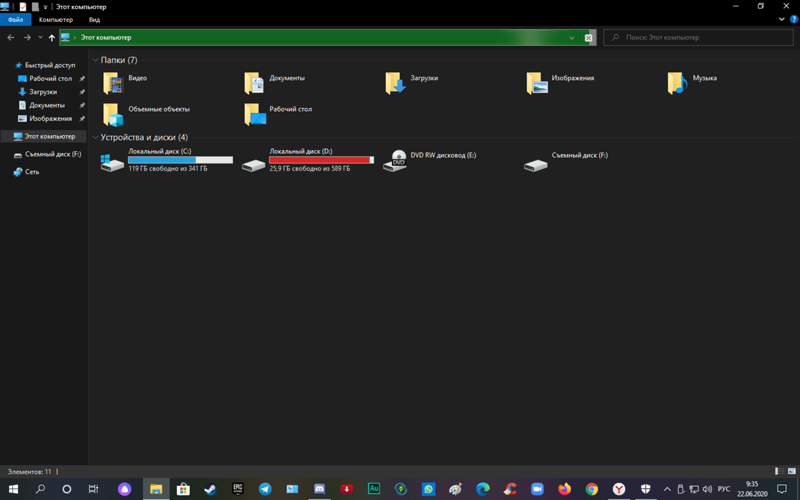Switch input language РУС in tray
Screen dimensions: 800x500
pyautogui.click(x=723, y=489)
